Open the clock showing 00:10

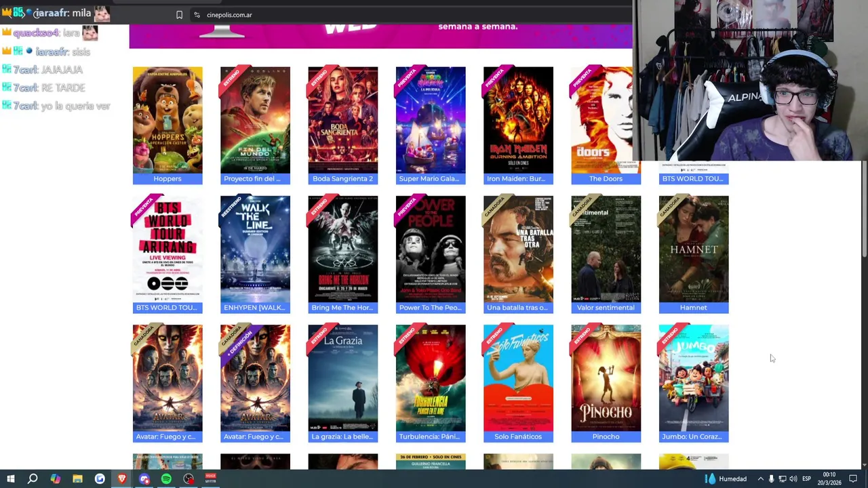[829, 479]
